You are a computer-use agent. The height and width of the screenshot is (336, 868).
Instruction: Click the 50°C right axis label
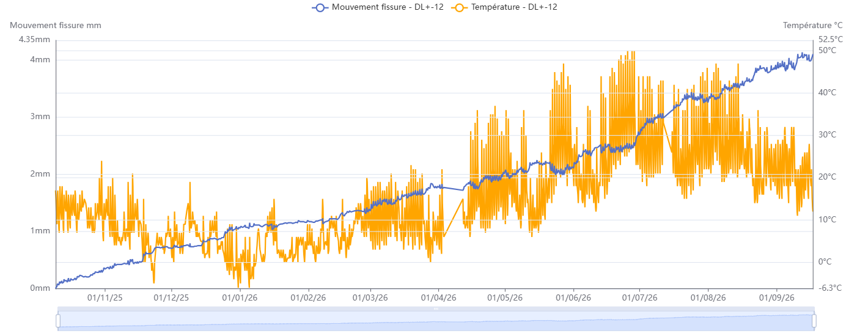pyautogui.click(x=828, y=51)
